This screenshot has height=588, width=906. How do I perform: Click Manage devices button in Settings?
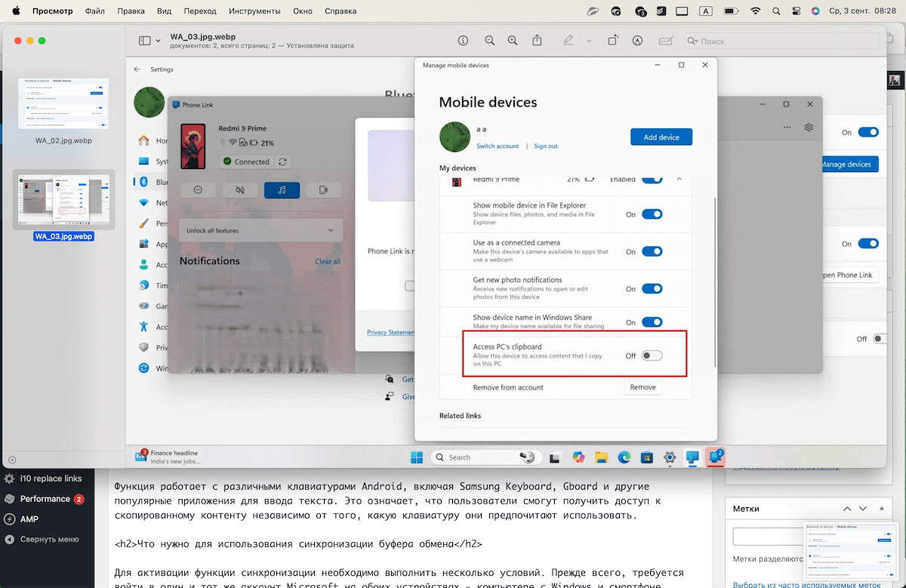(849, 164)
